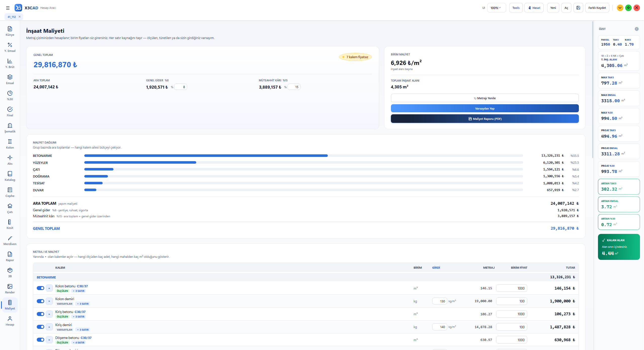Expand the Kolon betonu row details
This screenshot has height=350, width=644.
click(49, 288)
